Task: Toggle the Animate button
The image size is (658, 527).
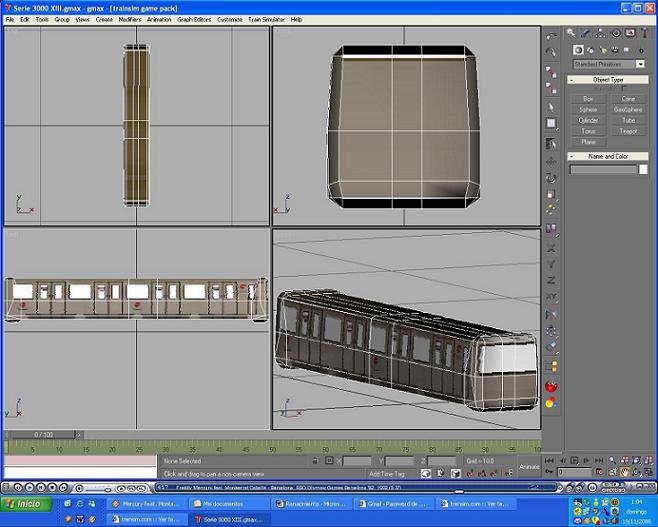Action: point(529,466)
